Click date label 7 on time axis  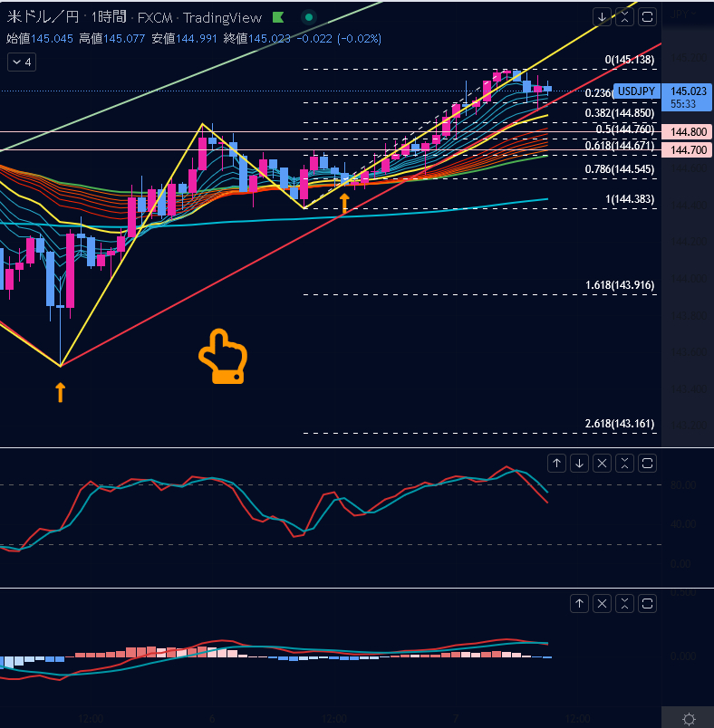point(455,719)
